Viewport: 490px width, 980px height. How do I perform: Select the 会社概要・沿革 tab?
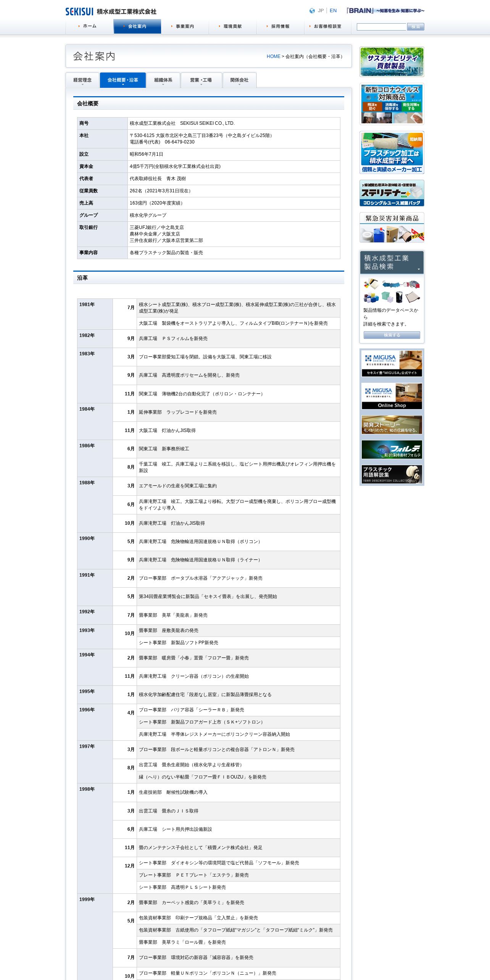pos(123,80)
